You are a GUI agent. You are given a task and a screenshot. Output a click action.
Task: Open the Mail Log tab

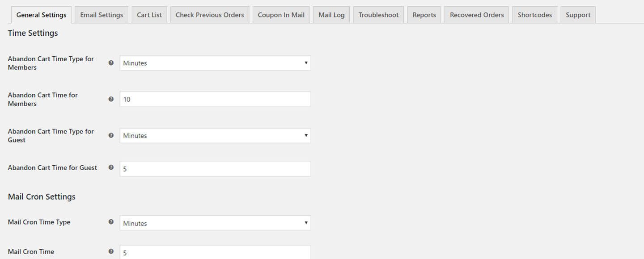[x=331, y=15]
